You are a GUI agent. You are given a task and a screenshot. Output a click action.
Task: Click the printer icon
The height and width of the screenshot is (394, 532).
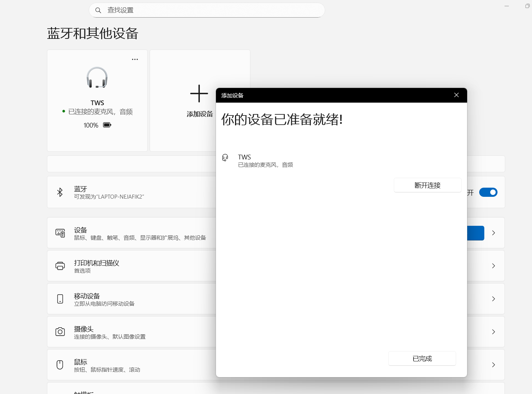60,266
